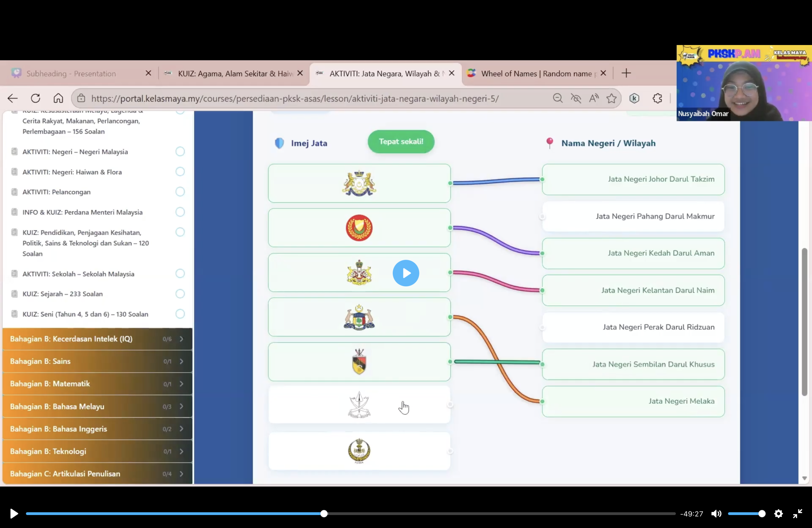Image resolution: width=812 pixels, height=528 pixels.
Task: Reload the page with the refresh icon
Action: (x=36, y=99)
